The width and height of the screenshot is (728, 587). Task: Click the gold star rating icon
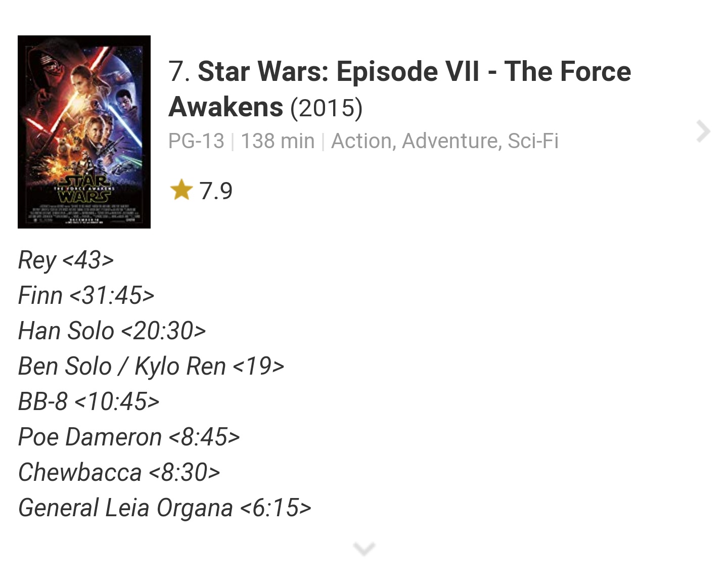point(181,191)
